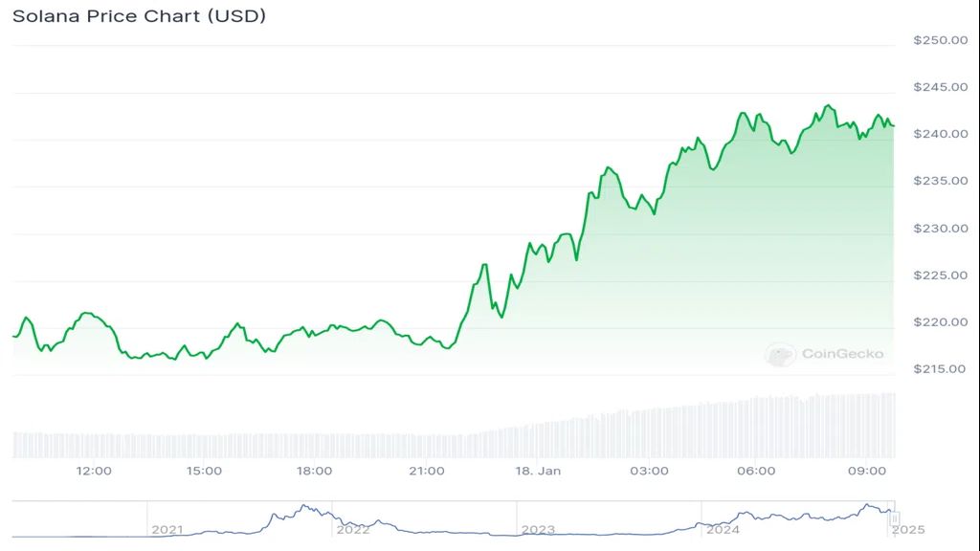Select the 2021 marker on navigator timeline
This screenshot has width=980, height=551.
tap(167, 530)
